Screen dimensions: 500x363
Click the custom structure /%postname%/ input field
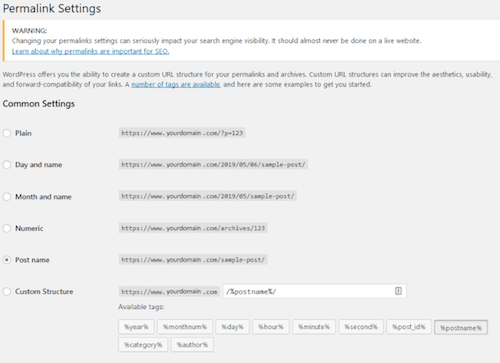(314, 291)
